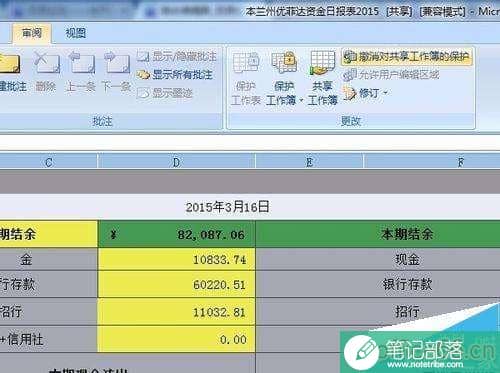This screenshot has width=500, height=373.
Task: Expand the 保护工作簿 dropdown arrow
Action: 301,100
